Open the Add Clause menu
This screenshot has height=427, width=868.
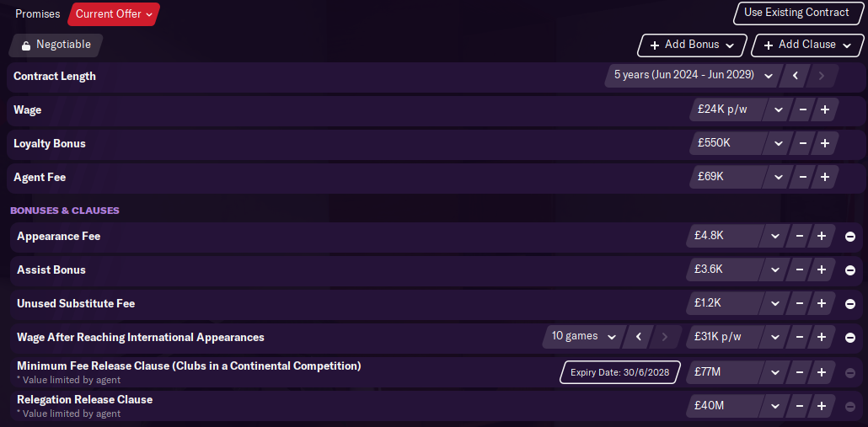(807, 45)
